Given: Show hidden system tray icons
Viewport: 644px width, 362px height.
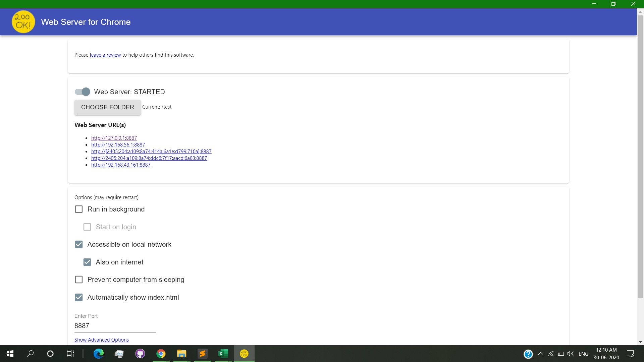Looking at the screenshot, I should coord(541,354).
